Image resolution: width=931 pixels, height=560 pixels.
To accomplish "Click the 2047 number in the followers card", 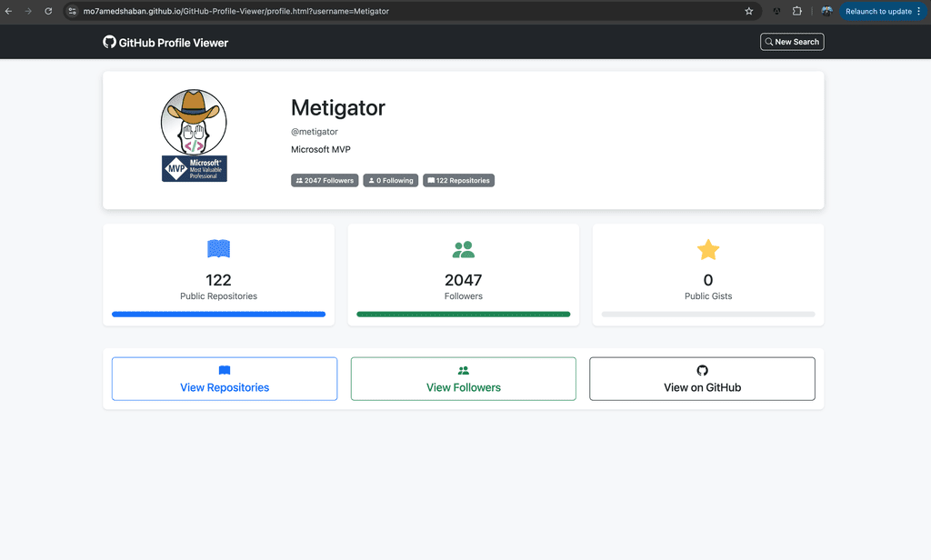I will click(463, 280).
